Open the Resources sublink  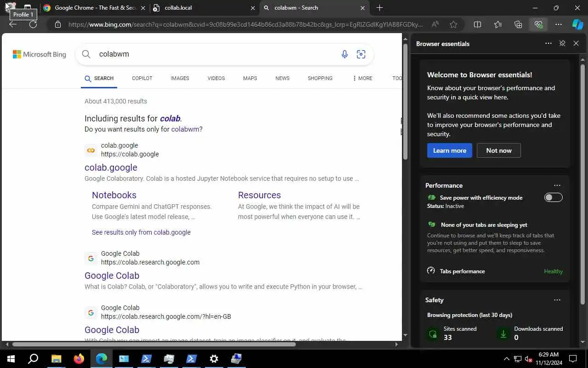coord(259,195)
